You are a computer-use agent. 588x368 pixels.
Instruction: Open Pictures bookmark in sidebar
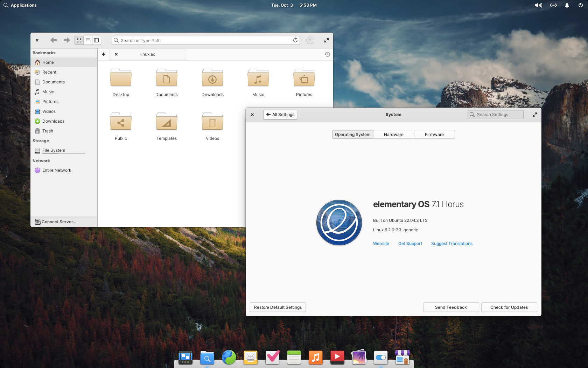64,102
